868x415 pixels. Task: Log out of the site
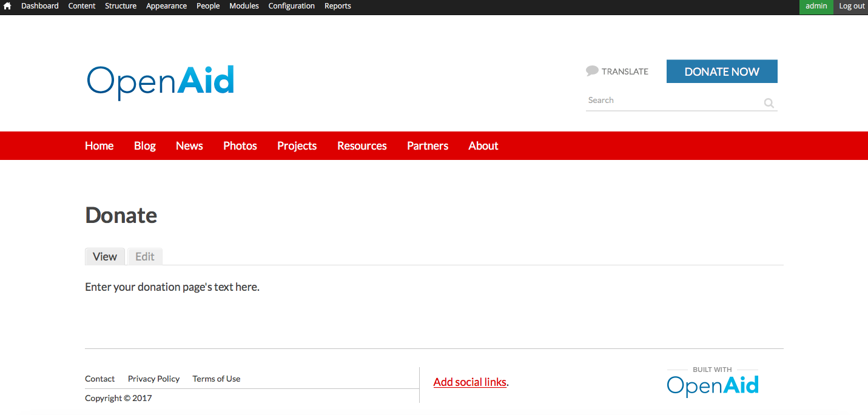[x=852, y=6]
